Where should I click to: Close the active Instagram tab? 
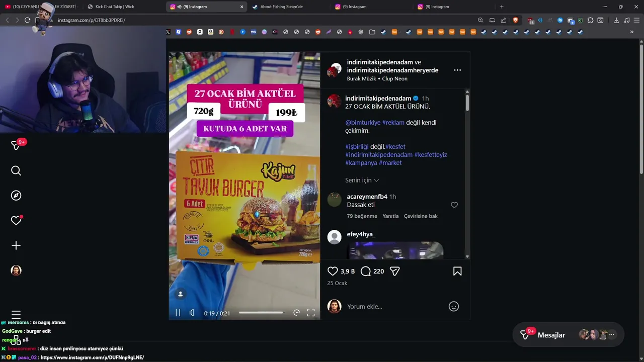(242, 7)
